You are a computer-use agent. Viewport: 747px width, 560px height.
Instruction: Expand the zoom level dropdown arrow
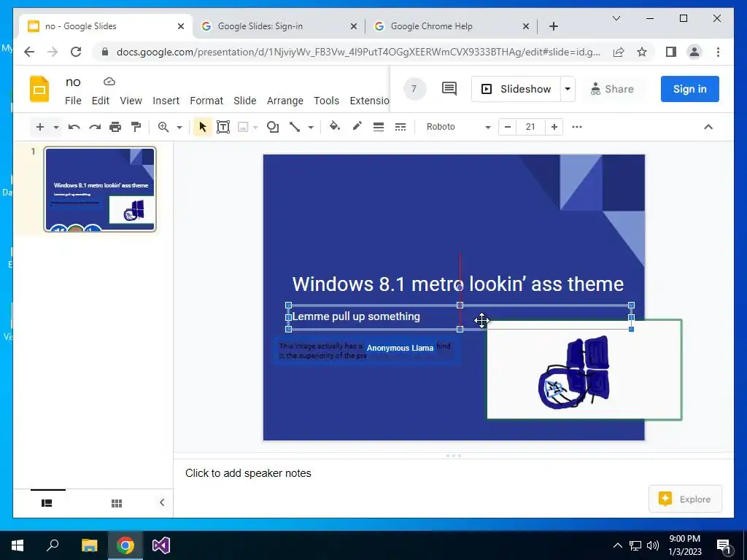click(179, 127)
